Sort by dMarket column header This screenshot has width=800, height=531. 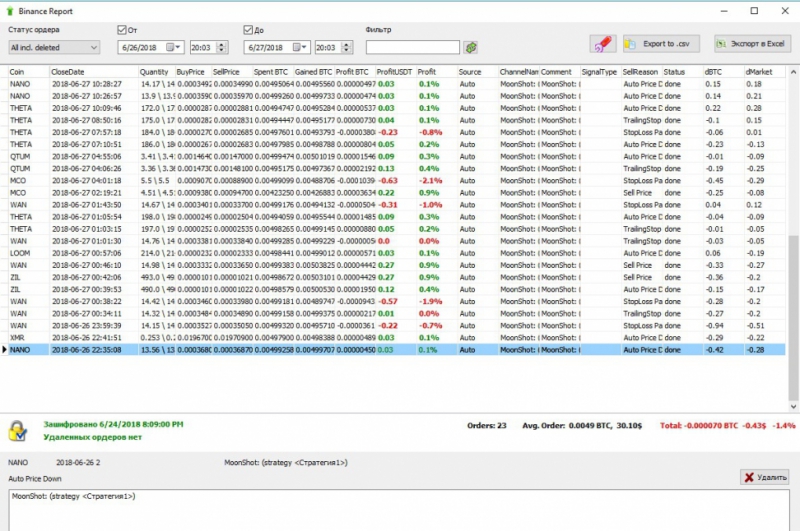tap(764, 72)
